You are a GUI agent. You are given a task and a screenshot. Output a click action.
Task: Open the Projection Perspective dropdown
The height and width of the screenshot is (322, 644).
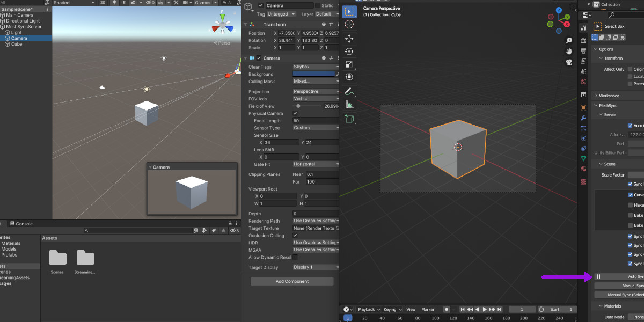tap(316, 92)
